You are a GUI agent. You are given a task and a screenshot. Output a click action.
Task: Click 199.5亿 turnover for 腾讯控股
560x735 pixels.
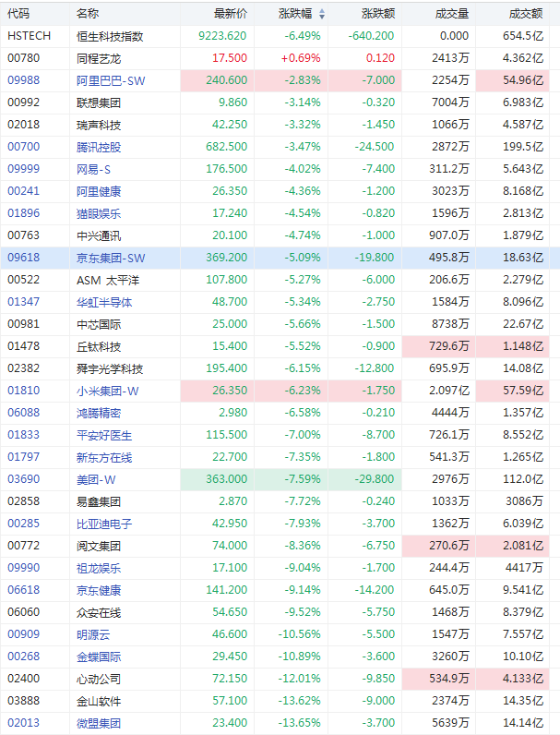point(523,147)
